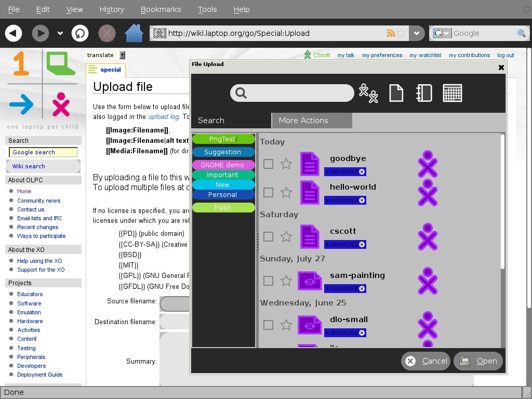Click the notebook filter icon
Viewport: 532px width, 399px height.
click(x=424, y=93)
